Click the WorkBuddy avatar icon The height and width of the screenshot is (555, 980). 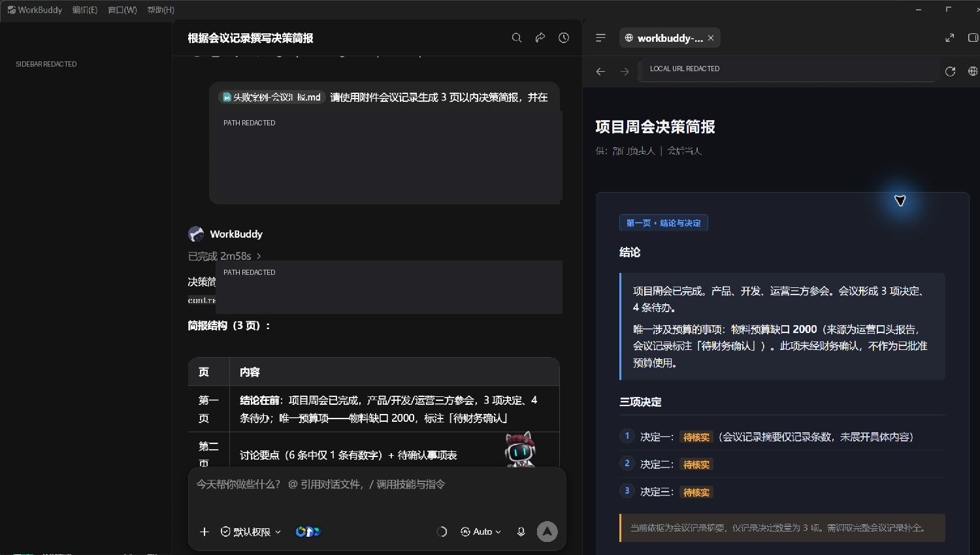point(196,234)
